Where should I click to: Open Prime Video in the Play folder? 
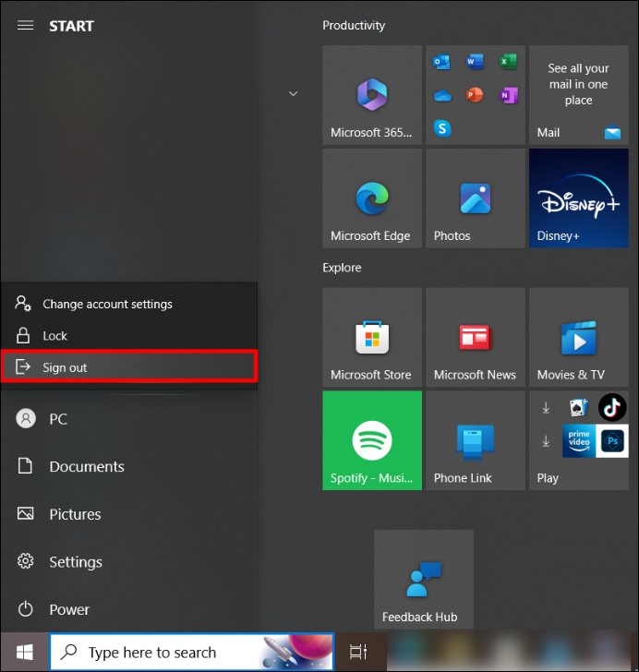[x=579, y=441]
